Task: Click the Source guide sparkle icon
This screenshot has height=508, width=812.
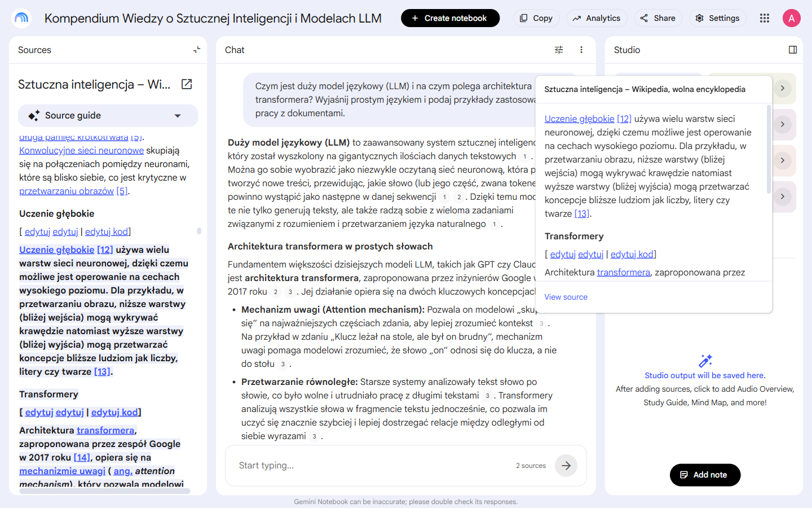Action: click(34, 115)
